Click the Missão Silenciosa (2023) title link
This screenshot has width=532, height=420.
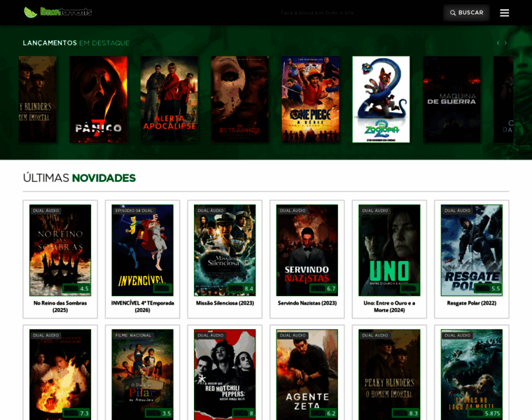[x=225, y=303]
